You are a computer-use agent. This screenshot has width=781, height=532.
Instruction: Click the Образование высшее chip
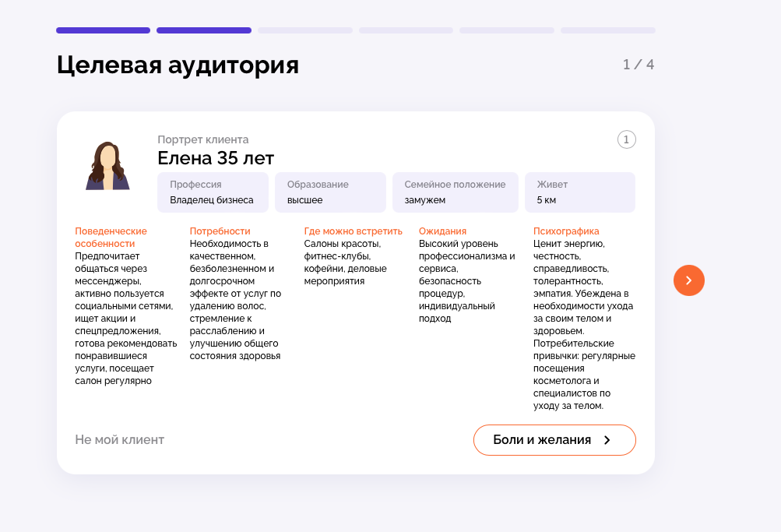click(x=330, y=192)
